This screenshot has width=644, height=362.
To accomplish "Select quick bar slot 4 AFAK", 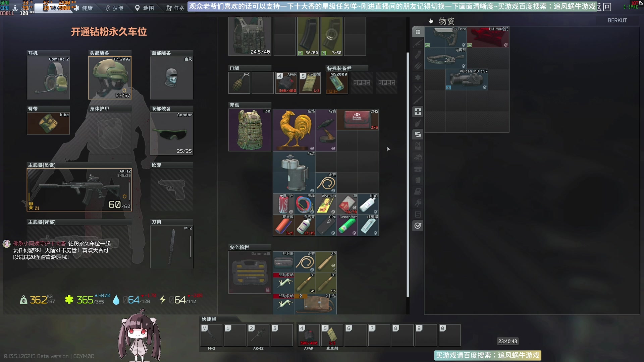I will click(309, 335).
